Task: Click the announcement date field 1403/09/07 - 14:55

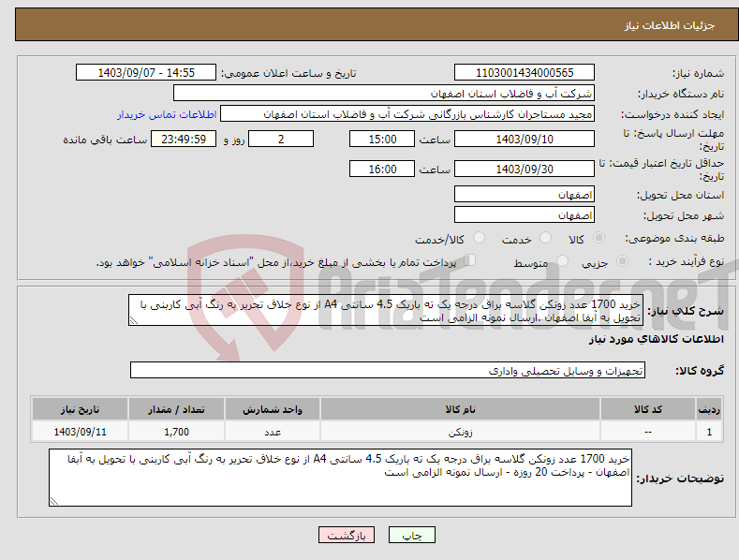Action: click(146, 73)
